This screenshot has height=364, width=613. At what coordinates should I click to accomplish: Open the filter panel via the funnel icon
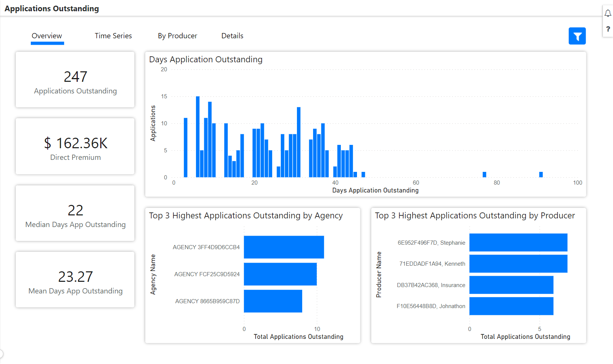pyautogui.click(x=577, y=36)
